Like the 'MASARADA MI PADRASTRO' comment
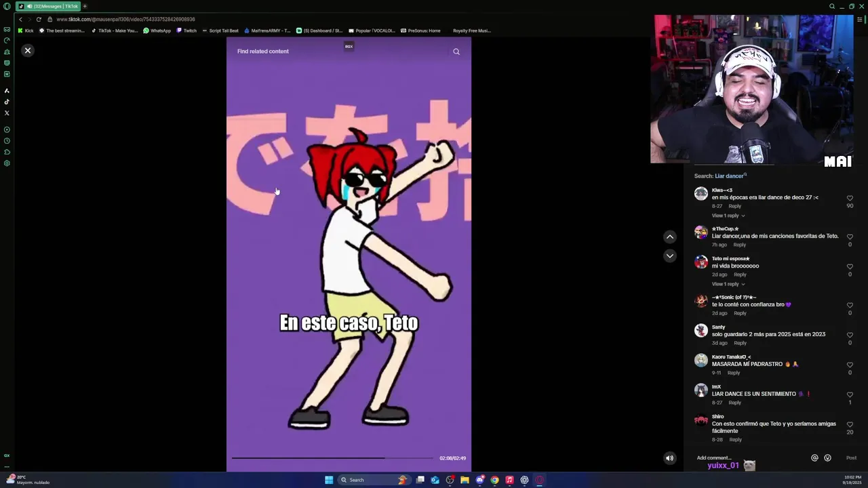 click(x=850, y=365)
